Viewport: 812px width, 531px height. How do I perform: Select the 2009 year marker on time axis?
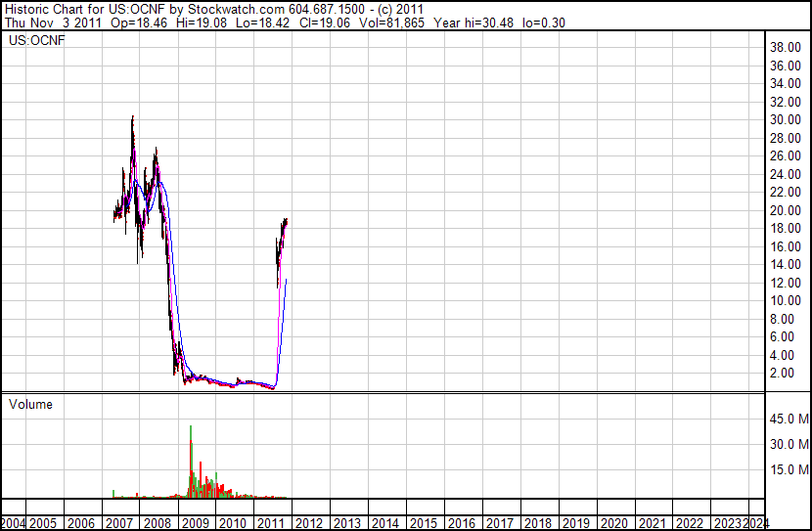click(196, 523)
